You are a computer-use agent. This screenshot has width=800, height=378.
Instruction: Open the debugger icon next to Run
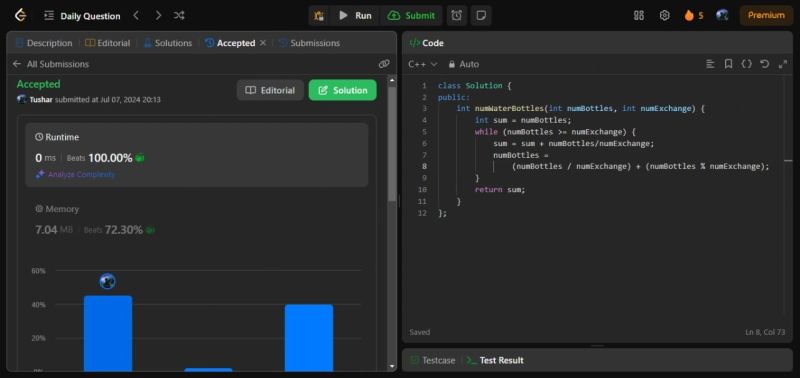click(319, 16)
